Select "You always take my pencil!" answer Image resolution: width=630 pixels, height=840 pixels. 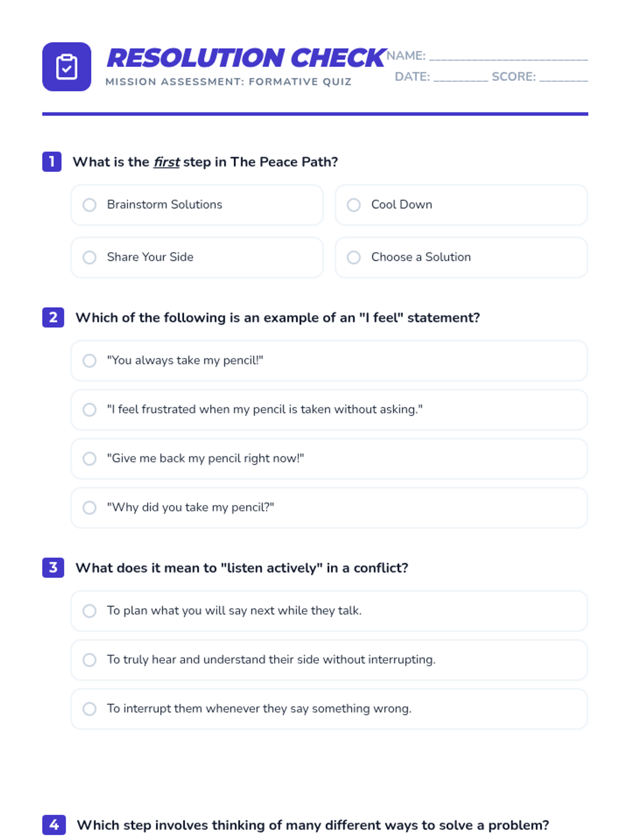click(x=329, y=361)
